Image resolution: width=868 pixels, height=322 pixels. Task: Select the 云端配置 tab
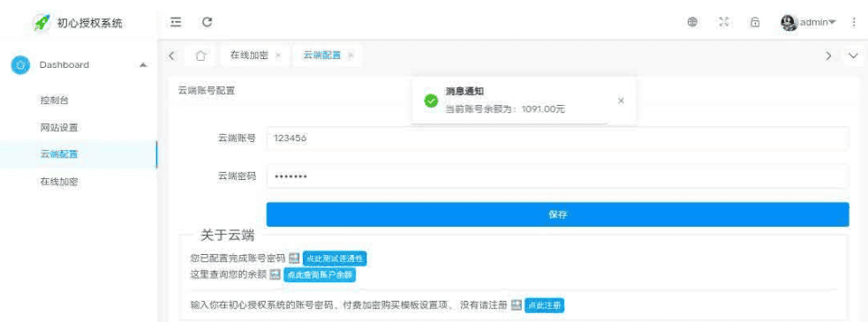point(321,56)
